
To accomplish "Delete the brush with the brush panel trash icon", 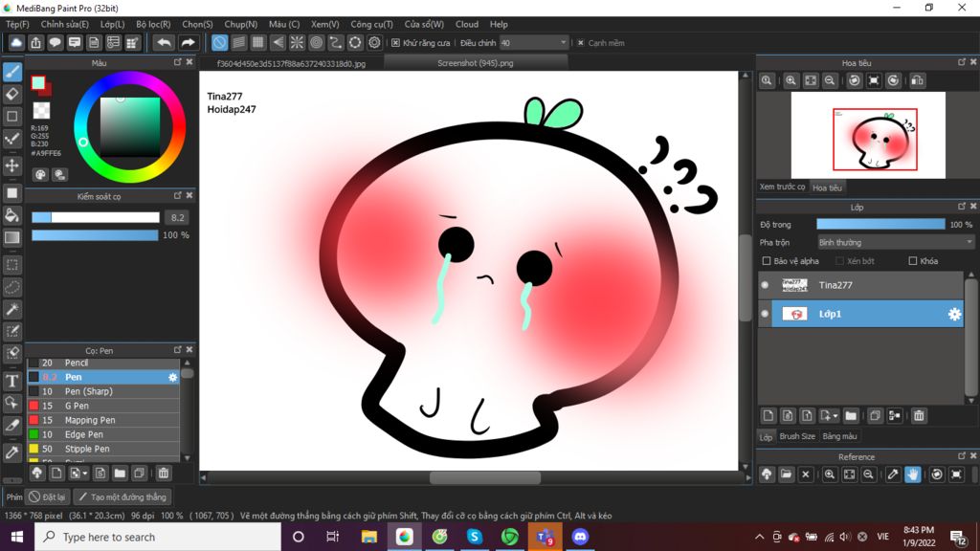I will (163, 473).
